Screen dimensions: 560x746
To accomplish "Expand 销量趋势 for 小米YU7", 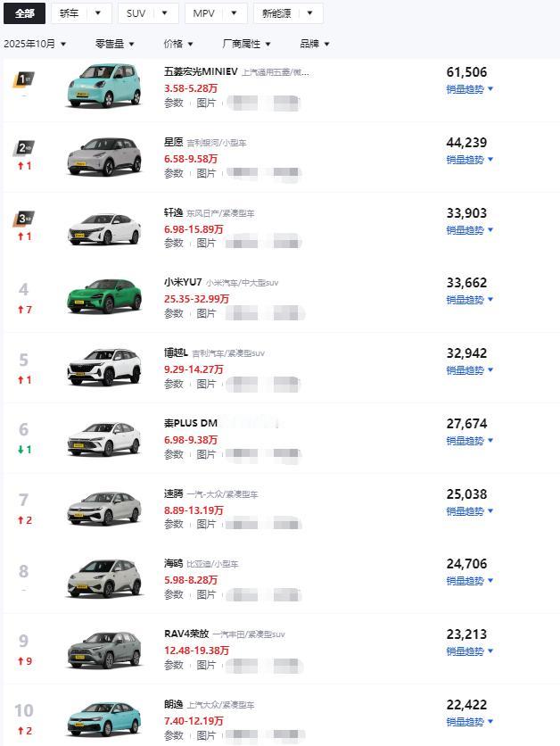I will tap(465, 300).
